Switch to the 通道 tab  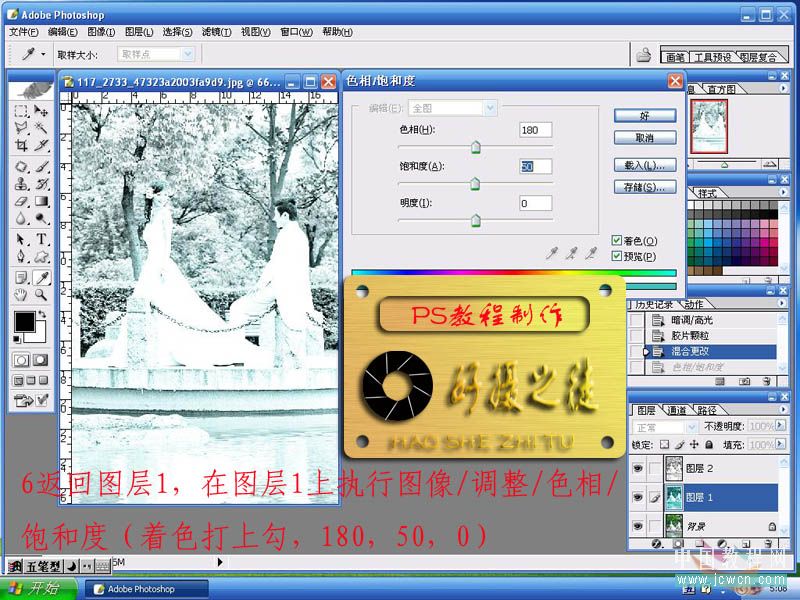[677, 410]
